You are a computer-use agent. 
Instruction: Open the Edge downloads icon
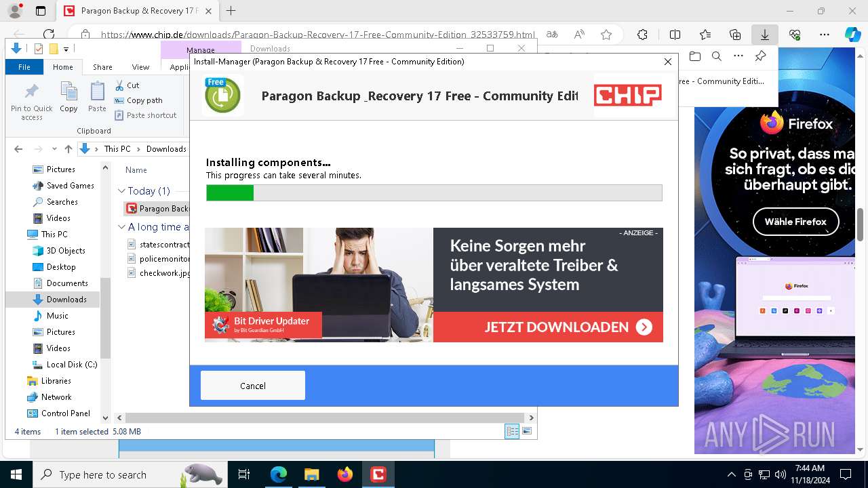point(765,35)
